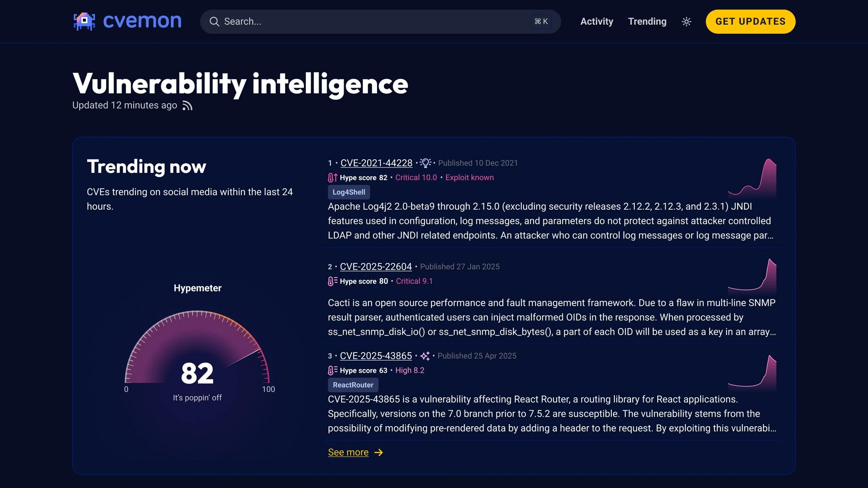
Task: Open the CVE-2021-44228 link
Action: [x=376, y=162]
